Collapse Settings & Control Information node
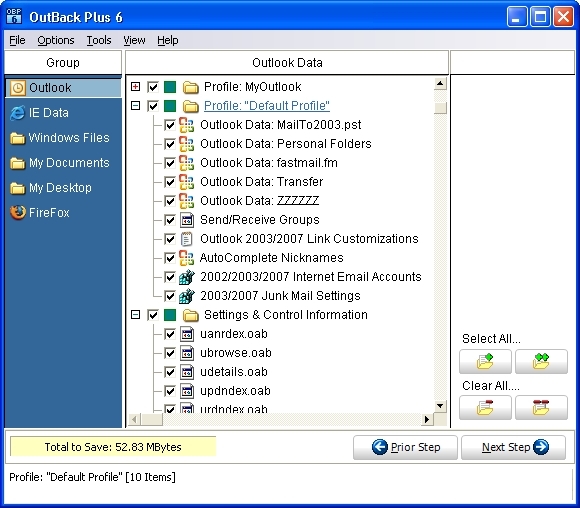Screen dimensions: 580x508 click(x=136, y=315)
